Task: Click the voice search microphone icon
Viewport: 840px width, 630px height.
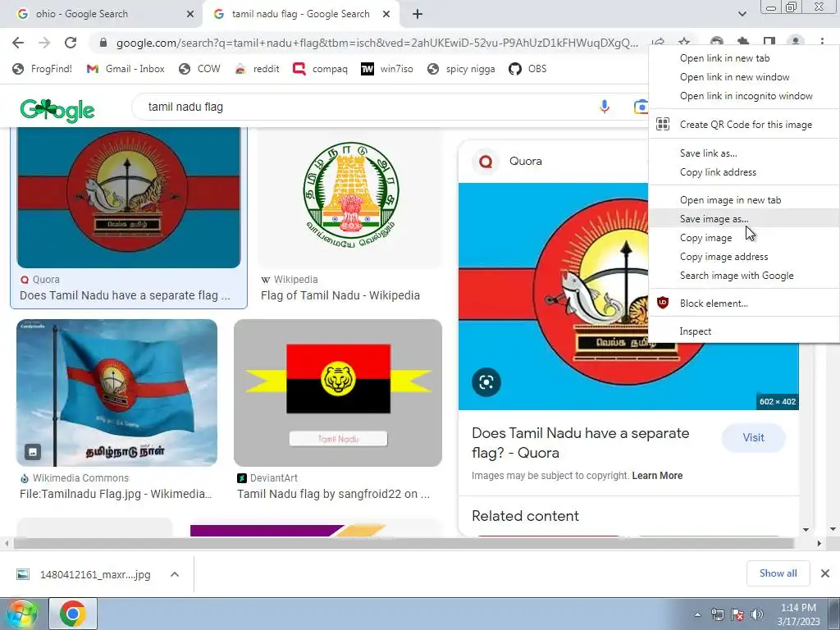Action: [605, 107]
